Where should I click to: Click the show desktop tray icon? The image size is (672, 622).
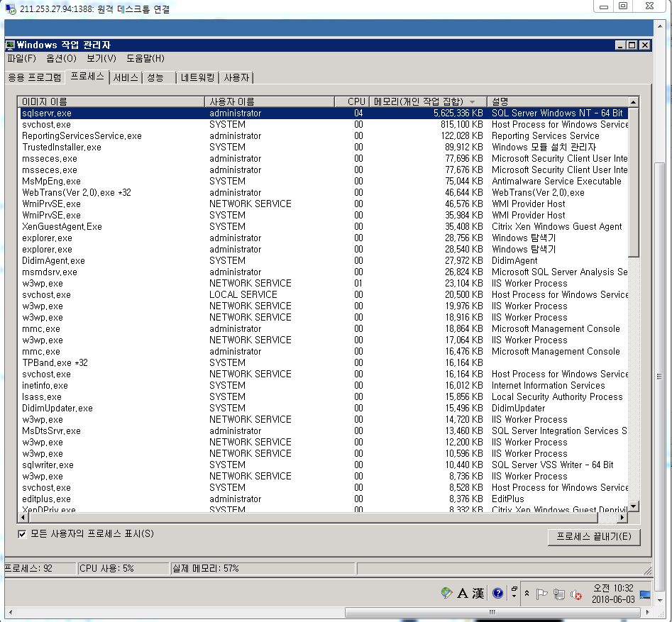pyautogui.click(x=645, y=594)
